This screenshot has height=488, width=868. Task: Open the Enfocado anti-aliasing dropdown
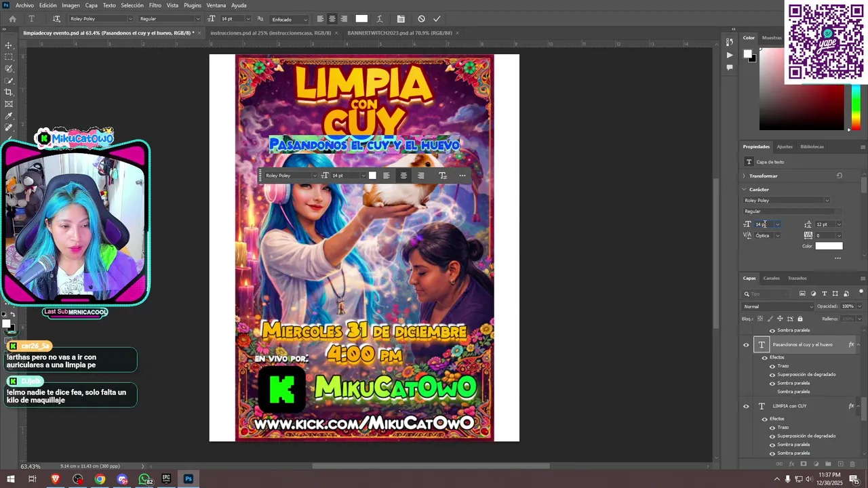[289, 19]
